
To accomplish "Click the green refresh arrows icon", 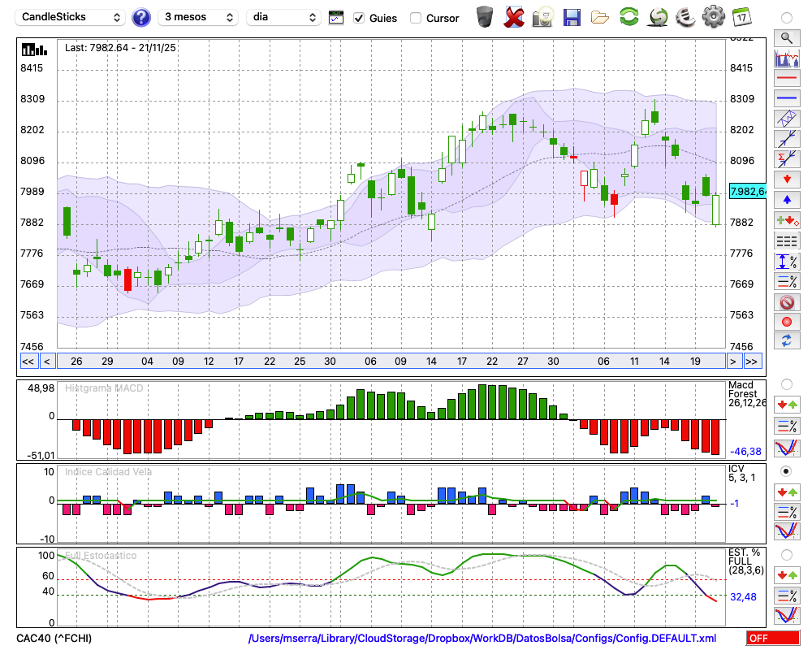I will tap(628, 17).
